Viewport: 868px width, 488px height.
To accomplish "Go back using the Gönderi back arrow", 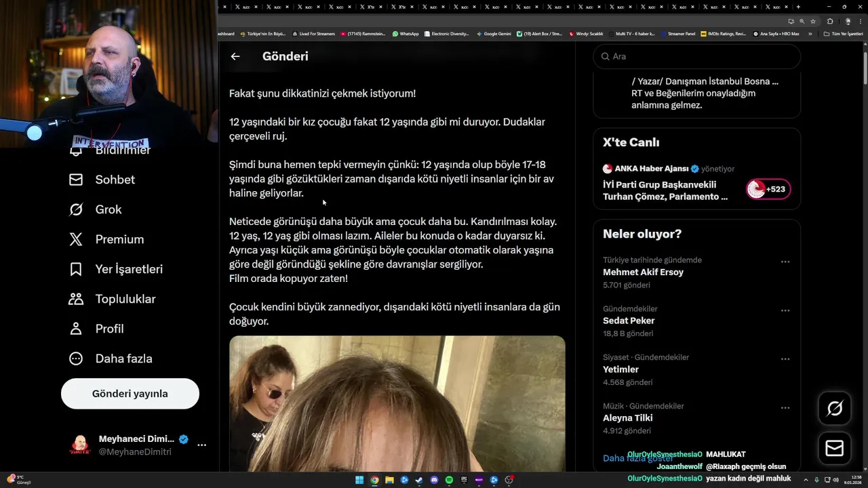I will (235, 56).
